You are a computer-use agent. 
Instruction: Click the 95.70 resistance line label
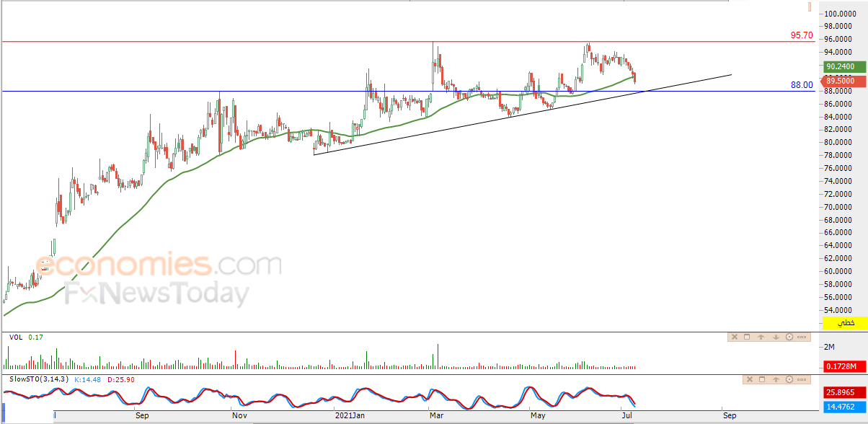pyautogui.click(x=802, y=35)
